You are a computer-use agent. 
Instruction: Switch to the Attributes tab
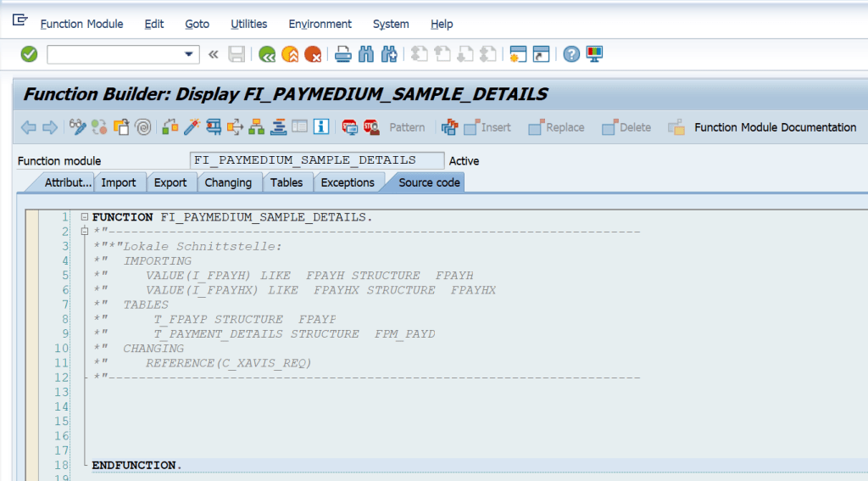[65, 182]
